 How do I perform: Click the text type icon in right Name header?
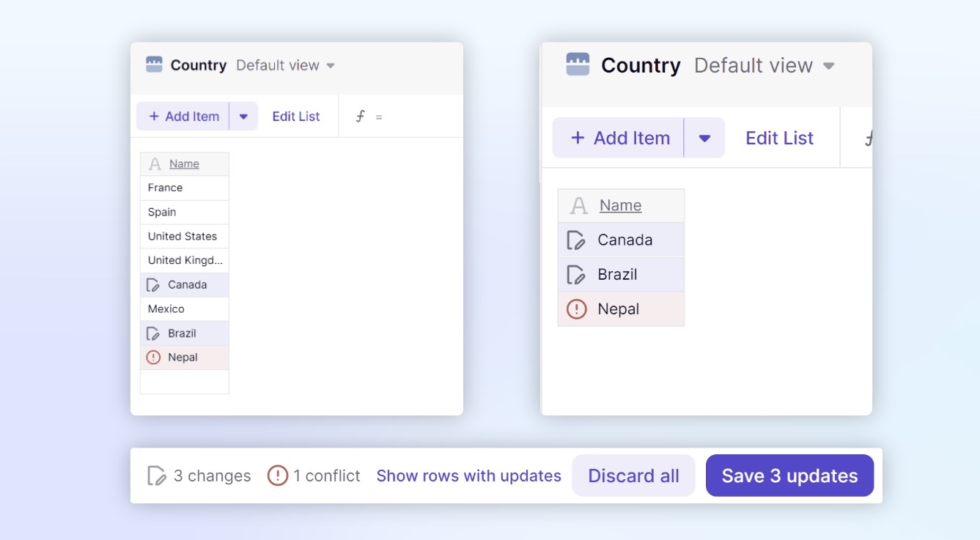[579, 206]
